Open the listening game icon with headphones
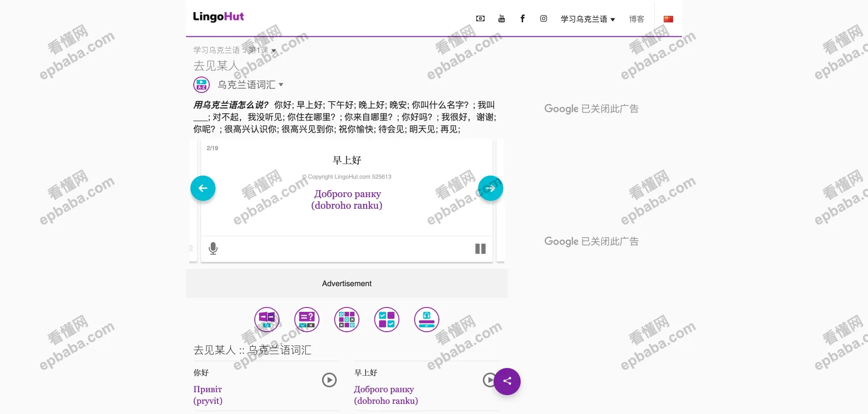Viewport: 868px width, 414px height. (x=427, y=320)
